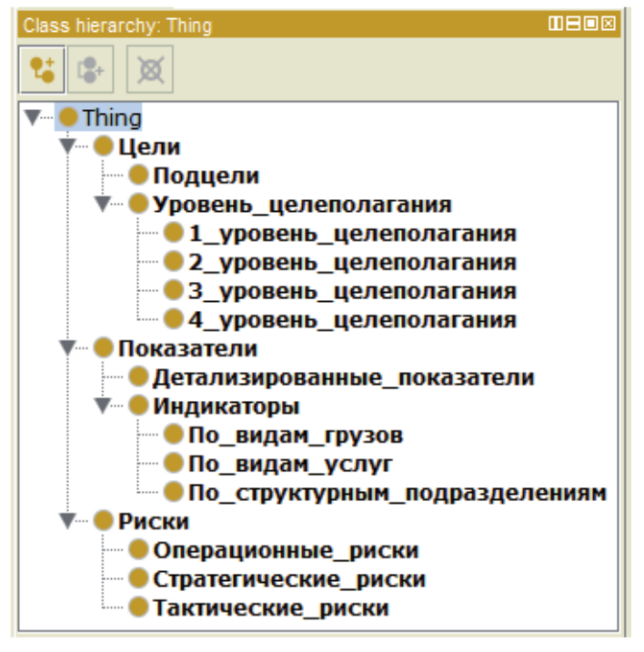
Task: Collapse the Индикаторы subtree
Action: 104,406
